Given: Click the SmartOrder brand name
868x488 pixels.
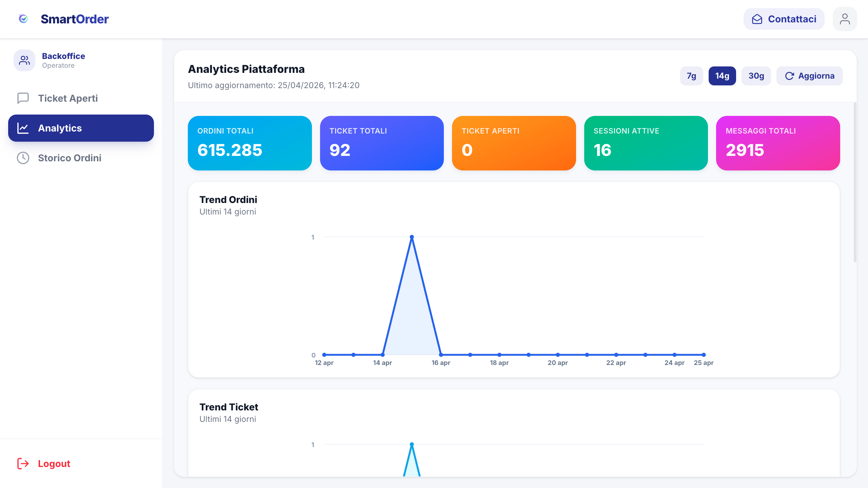Looking at the screenshot, I should (x=75, y=19).
